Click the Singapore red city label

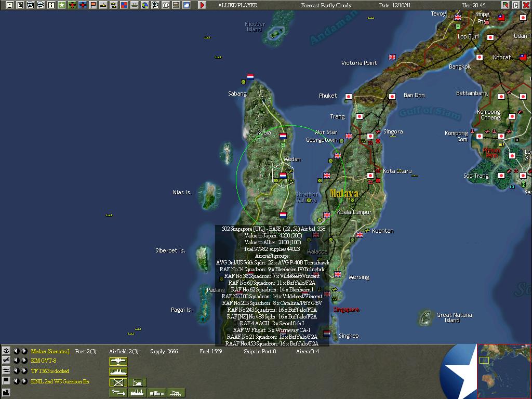pyautogui.click(x=346, y=310)
